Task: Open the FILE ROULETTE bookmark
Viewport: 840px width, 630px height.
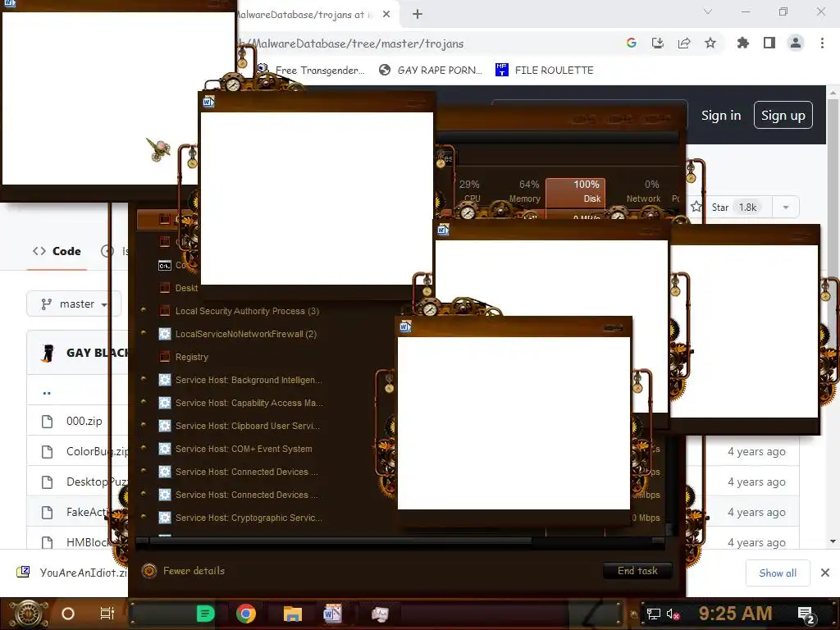Action: (x=545, y=70)
